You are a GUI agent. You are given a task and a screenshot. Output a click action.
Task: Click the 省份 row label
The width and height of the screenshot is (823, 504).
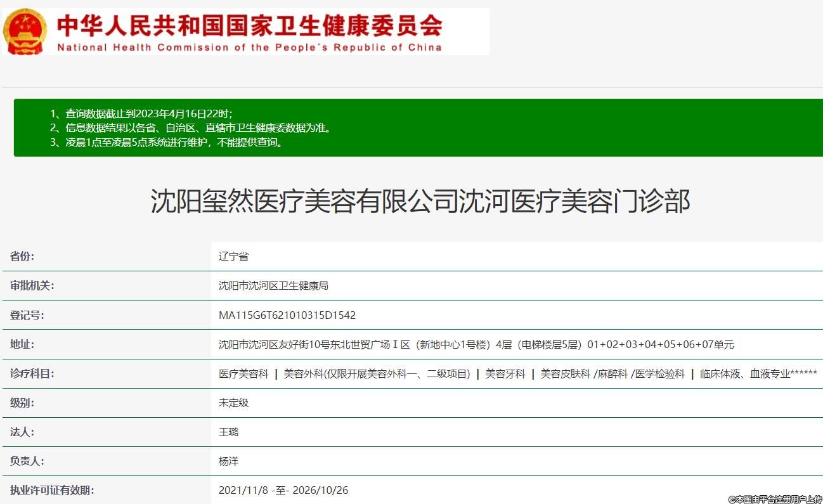click(23, 257)
